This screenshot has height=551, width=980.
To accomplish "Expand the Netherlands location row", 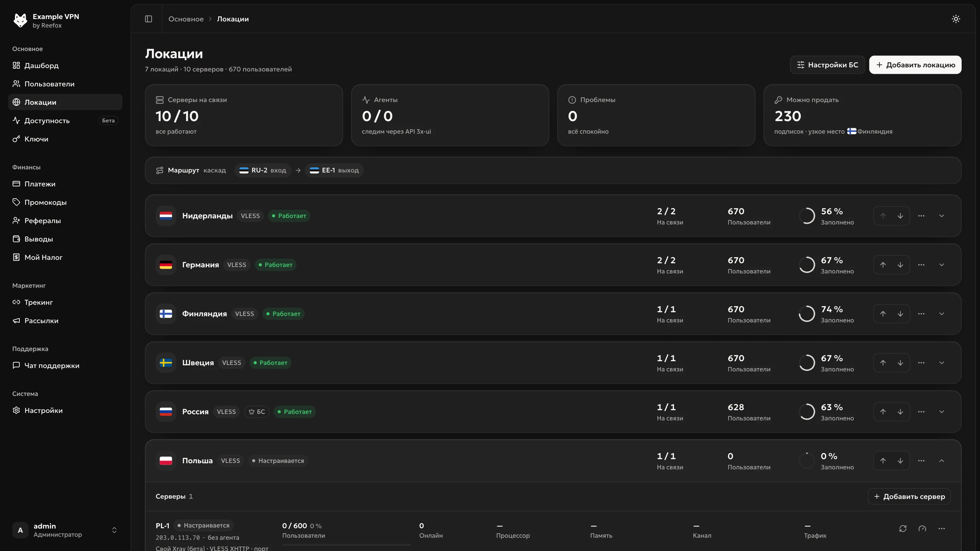I will click(942, 216).
